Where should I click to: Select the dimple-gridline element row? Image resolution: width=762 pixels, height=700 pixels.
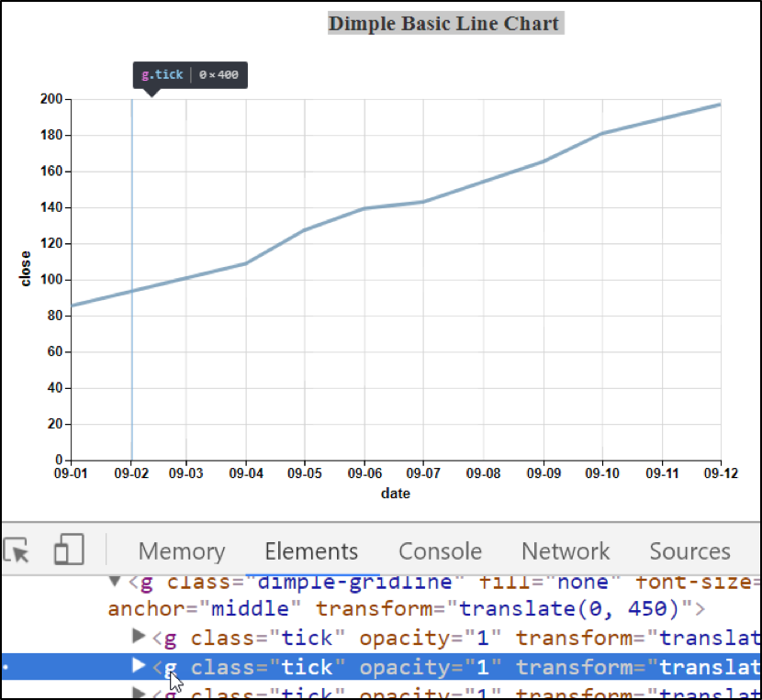coord(381,594)
